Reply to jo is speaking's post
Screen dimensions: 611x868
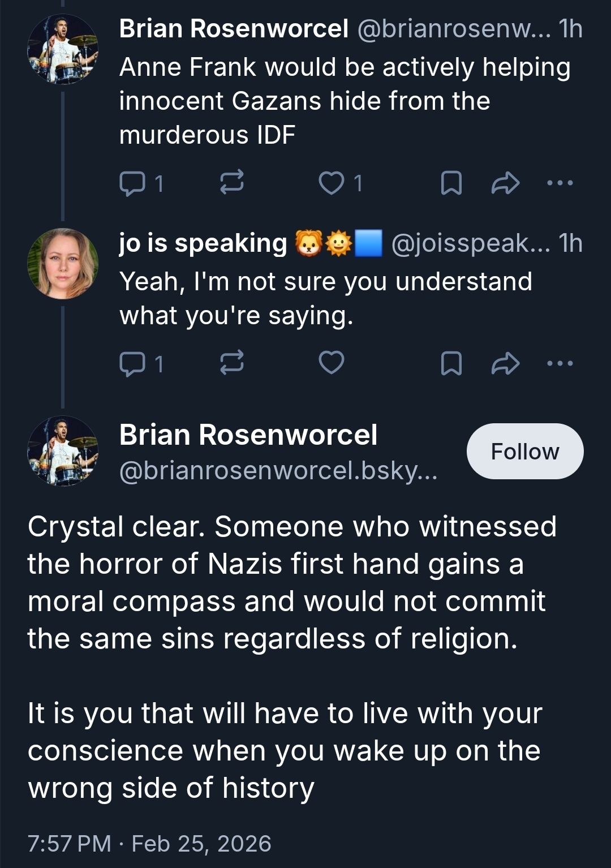(x=132, y=364)
